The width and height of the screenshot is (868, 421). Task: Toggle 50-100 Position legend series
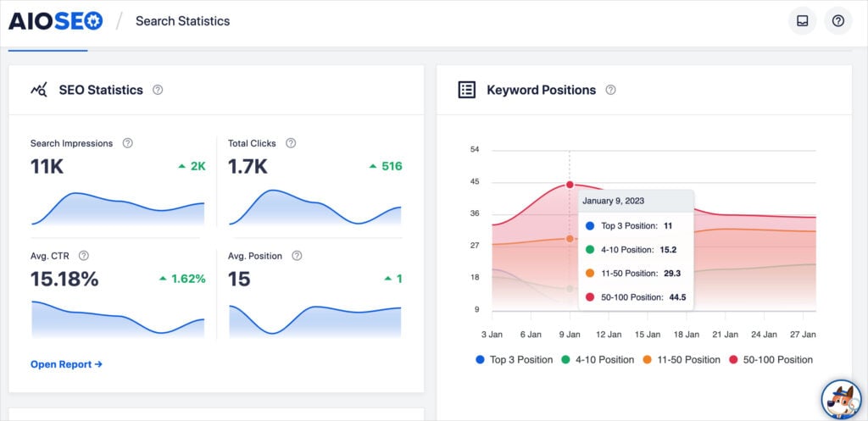coord(771,360)
